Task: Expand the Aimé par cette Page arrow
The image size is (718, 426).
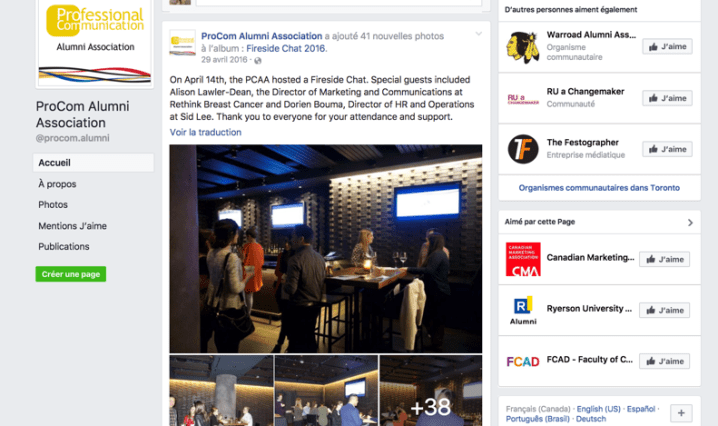Action: [x=690, y=223]
